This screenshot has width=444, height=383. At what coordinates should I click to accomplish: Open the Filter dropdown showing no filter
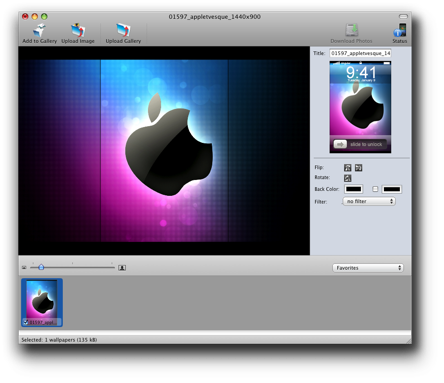point(369,201)
